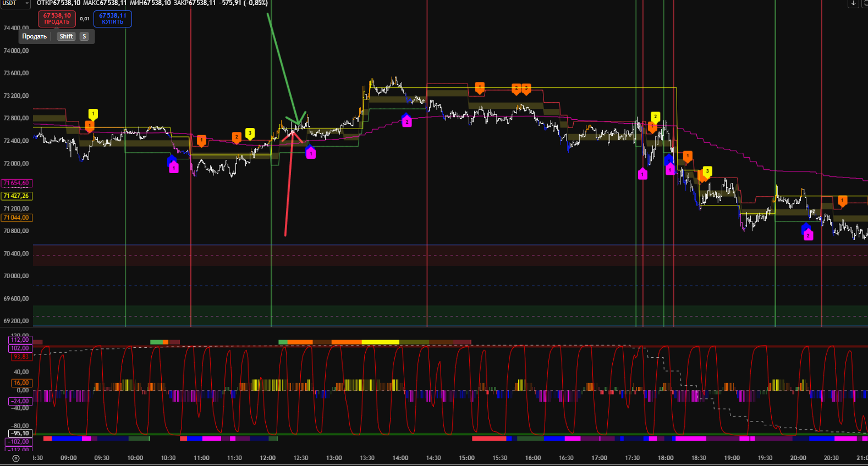The image size is (868, 466).
Task: Click yellow marker 1 near 09:30
Action: (93, 114)
